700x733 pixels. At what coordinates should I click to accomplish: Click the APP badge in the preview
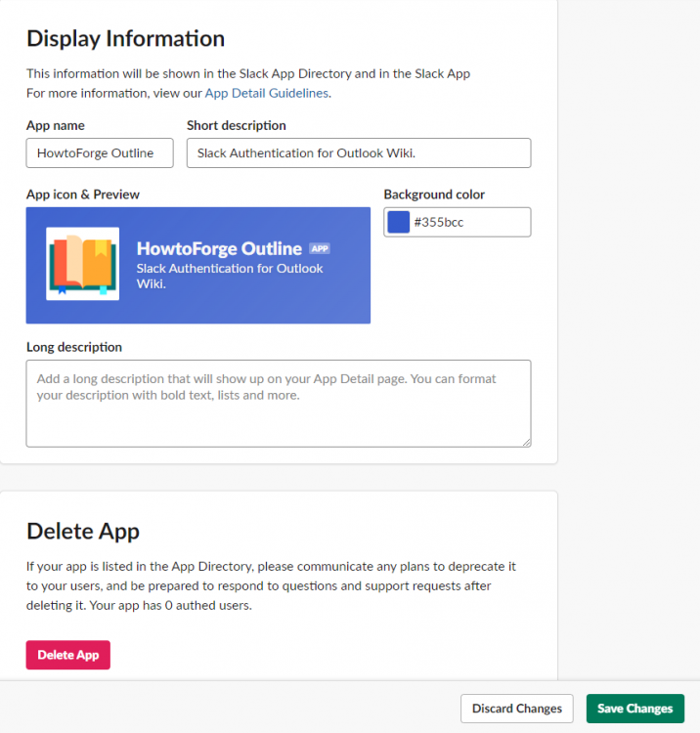320,248
